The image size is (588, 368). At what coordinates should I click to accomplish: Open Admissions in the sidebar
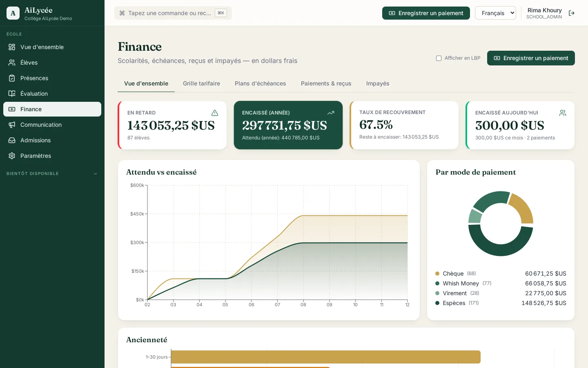(52, 140)
